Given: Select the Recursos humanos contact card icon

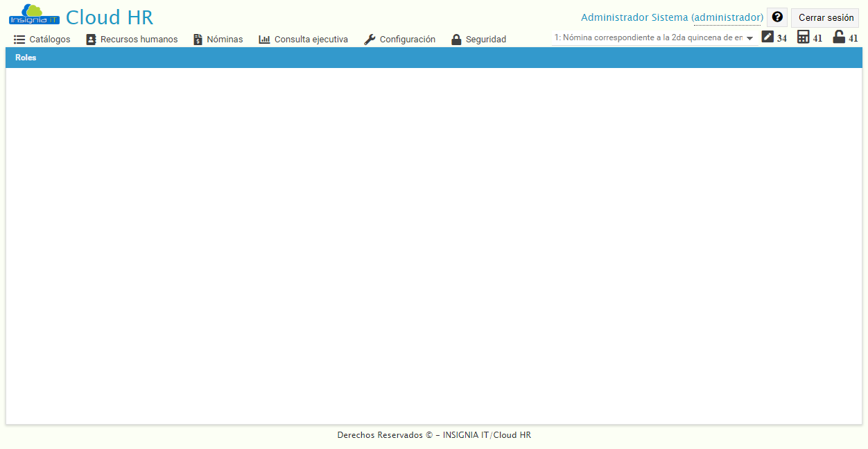Looking at the screenshot, I should (x=91, y=40).
